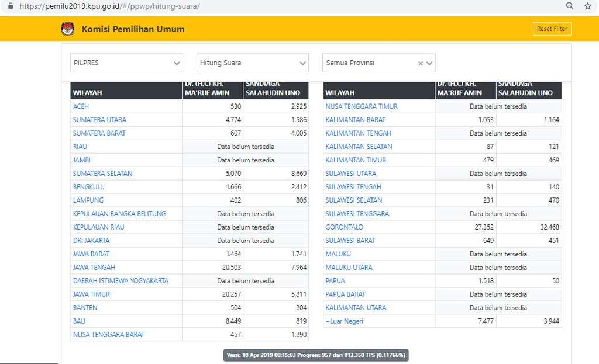Open the Hitung Suara dropdown
This screenshot has width=599, height=364.
point(253,63)
